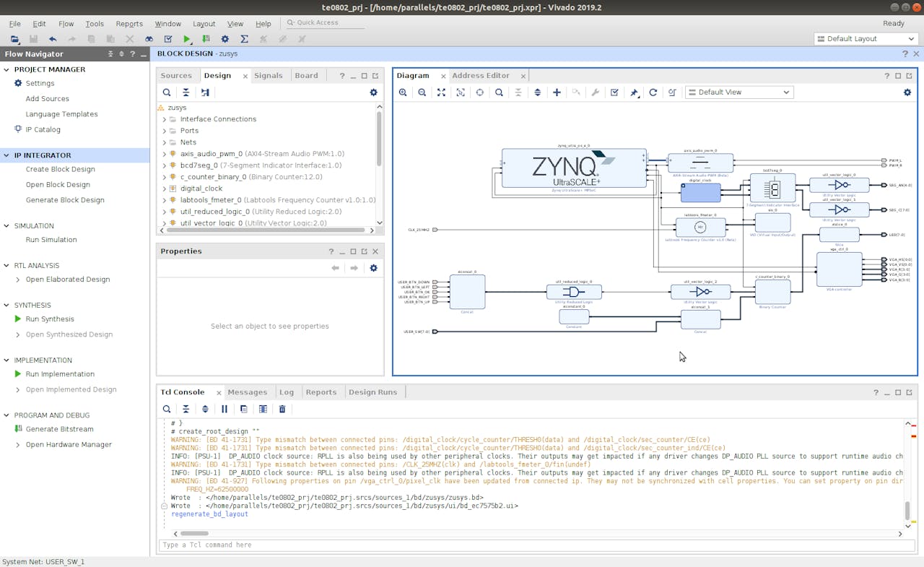Click Generate Bitstream in Flow Navigator
Screen dimensions: 924x567
pos(59,429)
